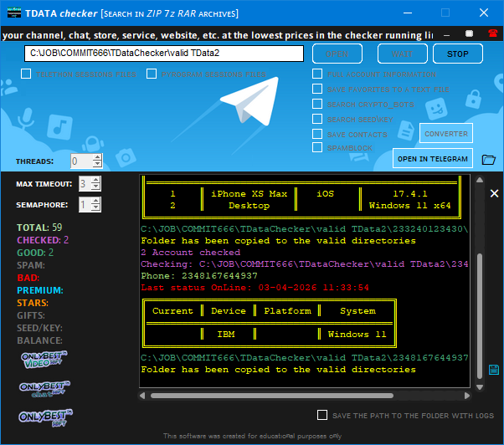Viewport: 504px width, 445px height.
Task: Click the folder path input field
Action: point(164,53)
